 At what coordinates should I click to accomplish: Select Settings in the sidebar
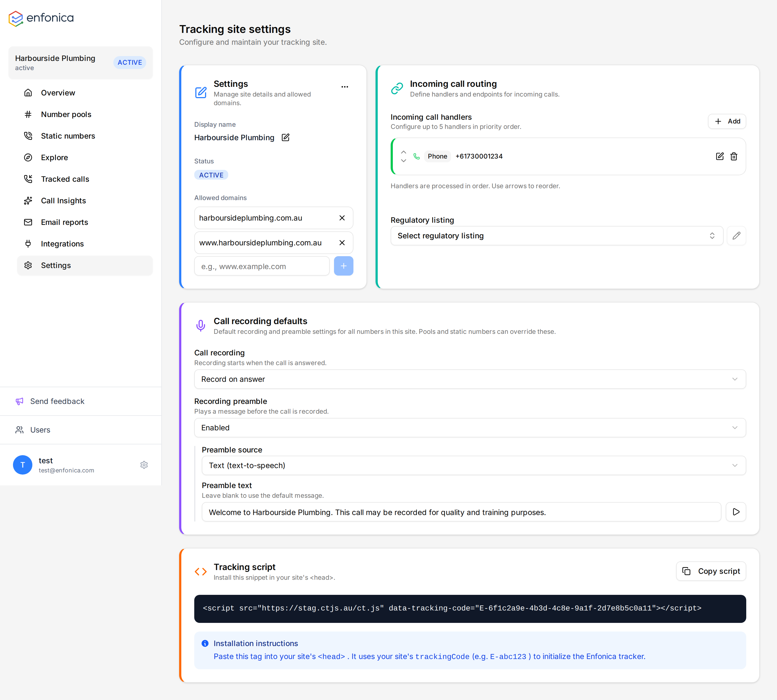(85, 265)
